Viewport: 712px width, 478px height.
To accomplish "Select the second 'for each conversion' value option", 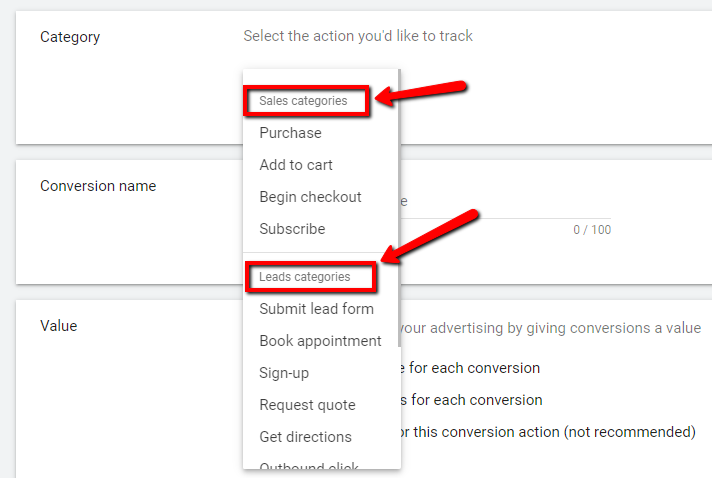I will click(471, 400).
